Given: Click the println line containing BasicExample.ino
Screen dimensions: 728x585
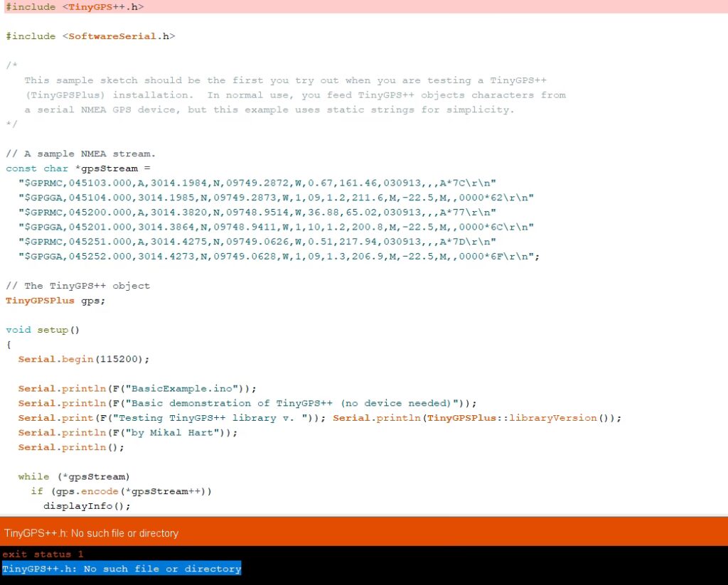Looking at the screenshot, I should point(136,388).
